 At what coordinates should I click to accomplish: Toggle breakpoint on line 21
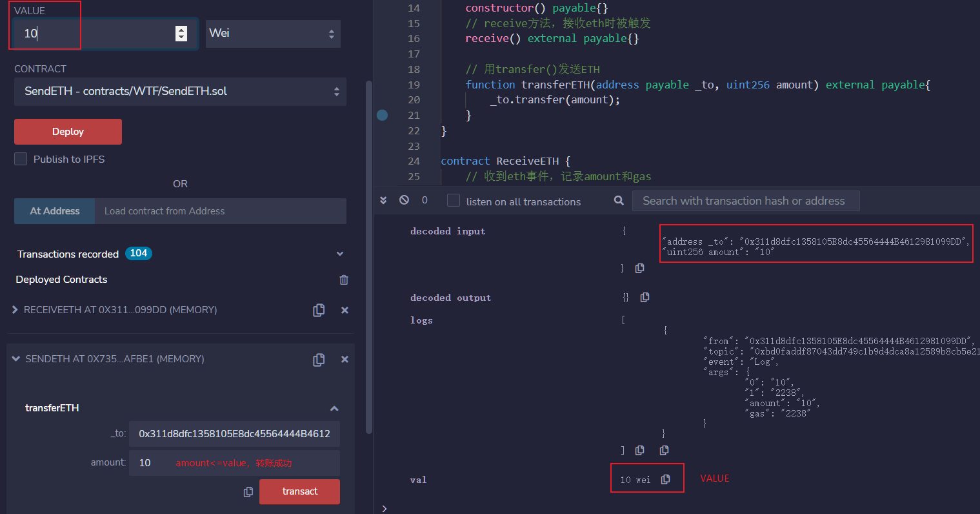(383, 115)
